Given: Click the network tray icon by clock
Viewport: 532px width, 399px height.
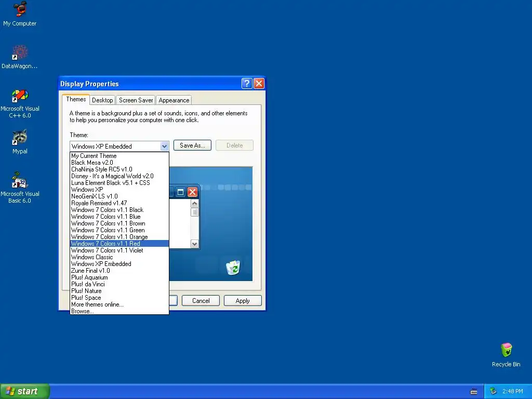Looking at the screenshot, I should coord(493,391).
